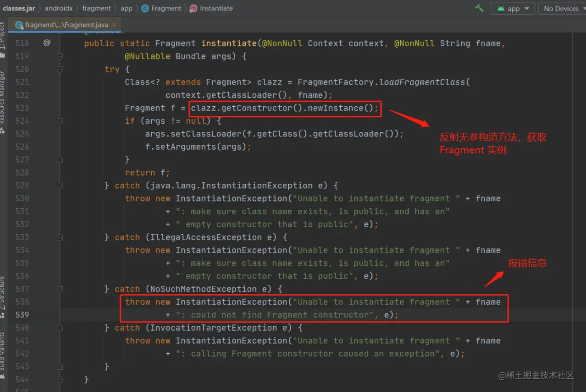Click the hammer Make Project icon
Screen dimensions: 586x392
coord(479,9)
